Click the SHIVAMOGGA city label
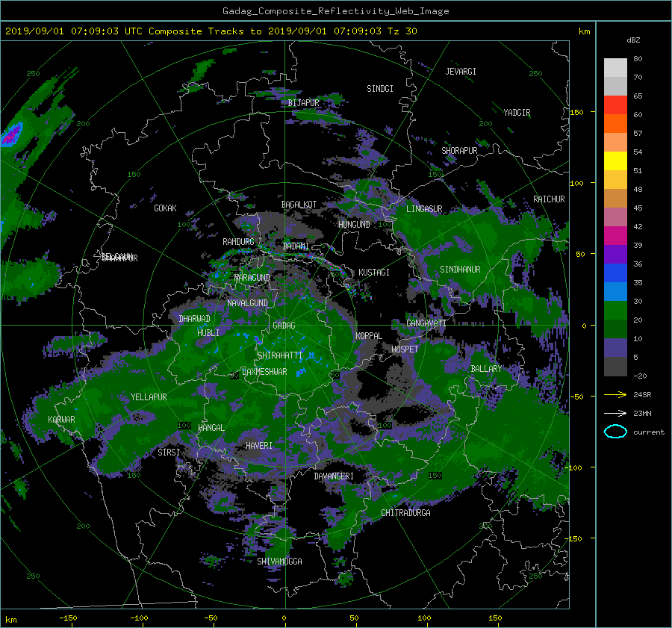Image resolution: width=672 pixels, height=628 pixels. [x=279, y=561]
